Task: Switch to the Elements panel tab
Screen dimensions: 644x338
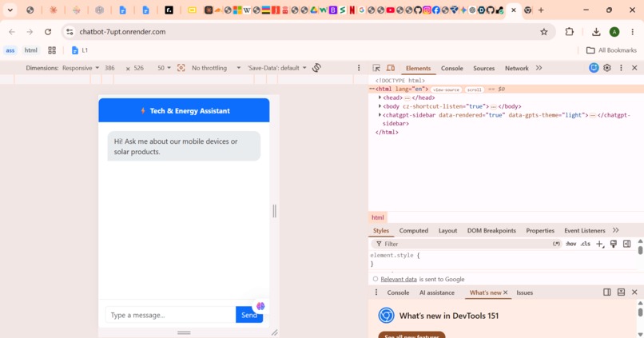Action: [418, 68]
